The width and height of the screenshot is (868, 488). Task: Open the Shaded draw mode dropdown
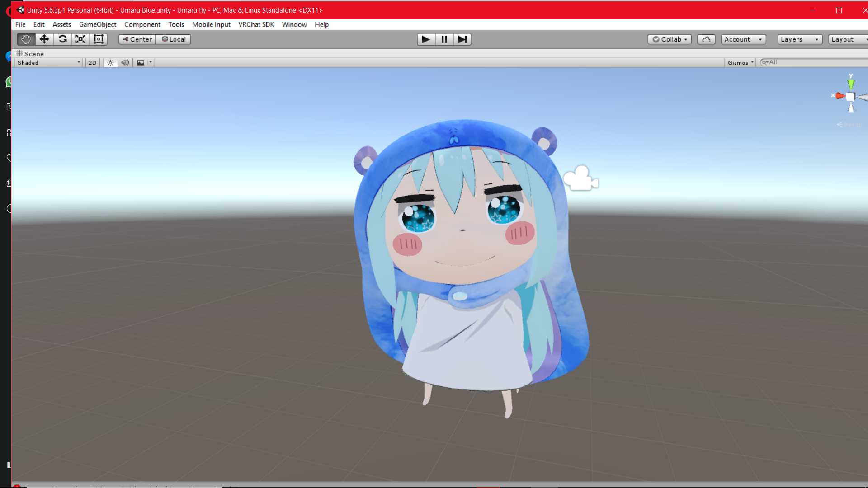tap(48, 63)
